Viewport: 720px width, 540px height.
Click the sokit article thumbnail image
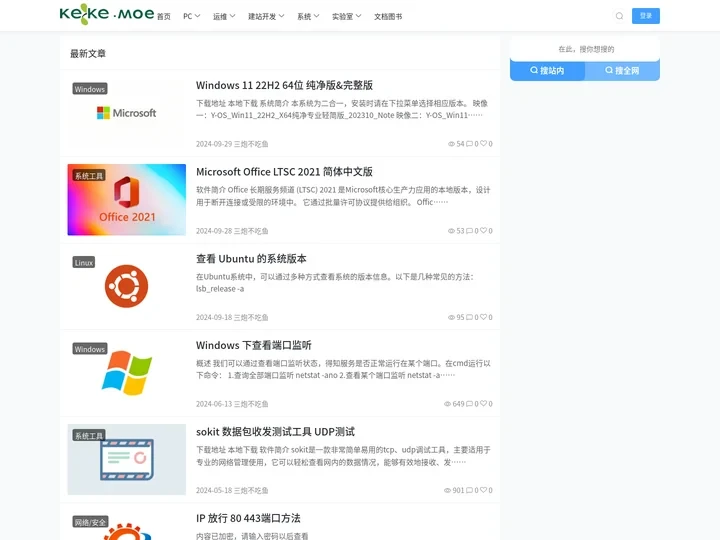pos(127,460)
